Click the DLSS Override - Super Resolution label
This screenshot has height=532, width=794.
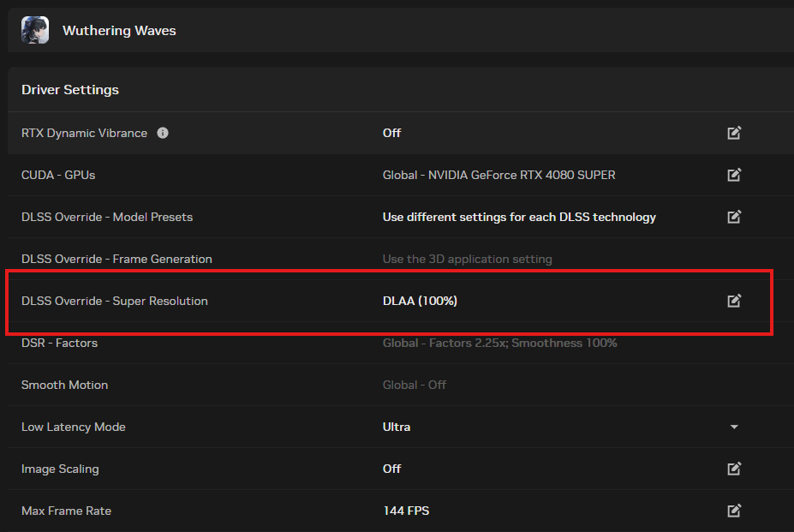point(115,301)
